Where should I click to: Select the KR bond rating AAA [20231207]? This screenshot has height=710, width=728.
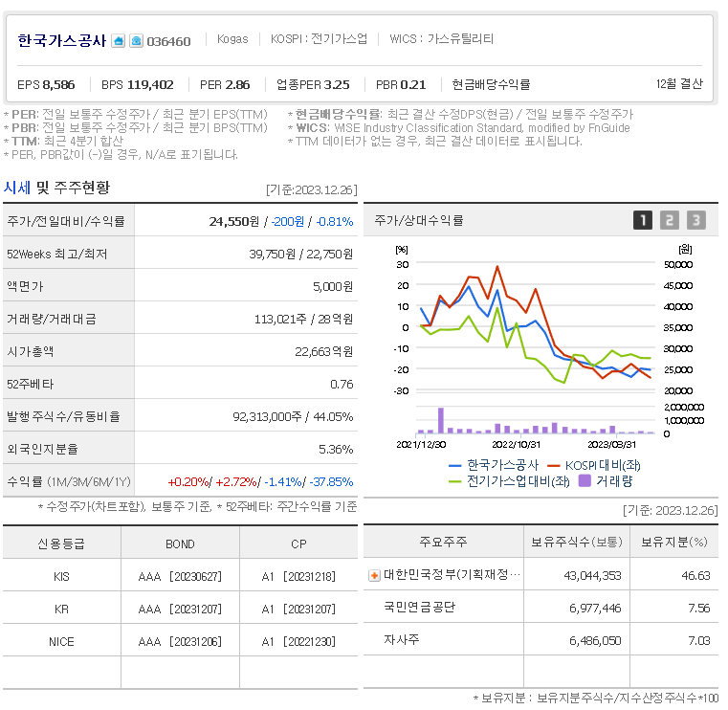click(x=180, y=610)
